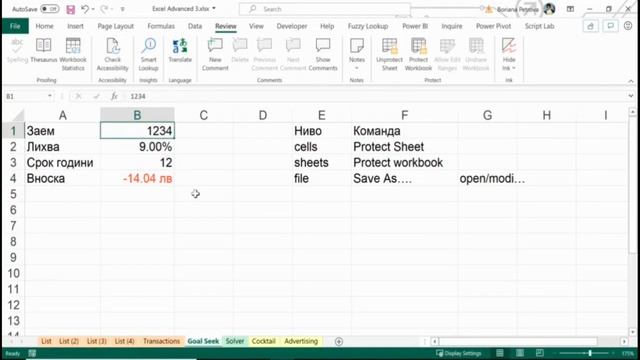The height and width of the screenshot is (360, 640).
Task: Click the Comments button at top right
Action: point(610,26)
